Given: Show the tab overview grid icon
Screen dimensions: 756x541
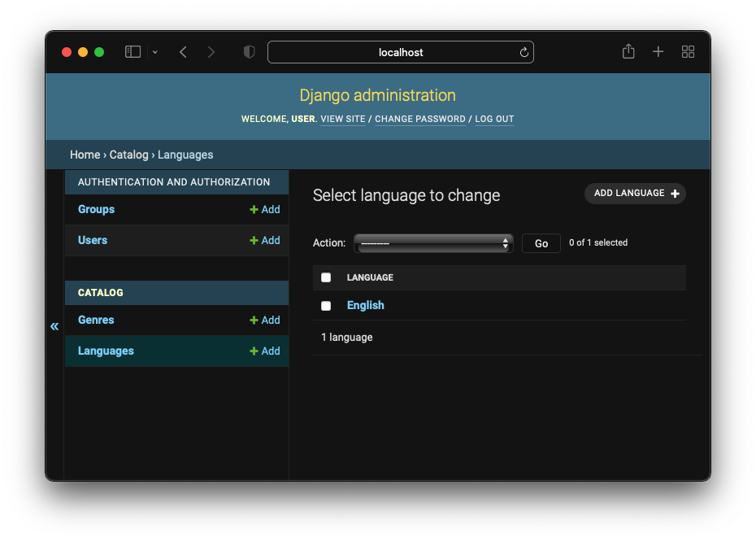Looking at the screenshot, I should pos(688,51).
